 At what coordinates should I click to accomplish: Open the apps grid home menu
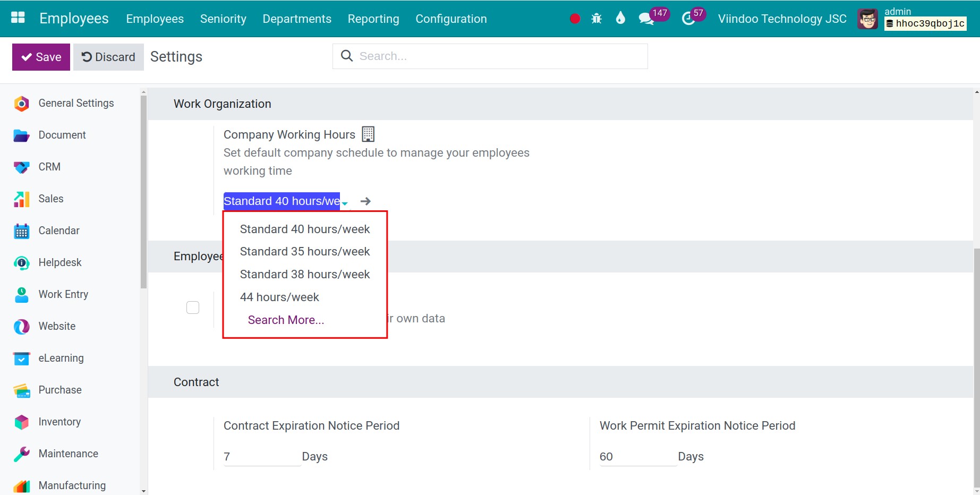click(x=18, y=18)
